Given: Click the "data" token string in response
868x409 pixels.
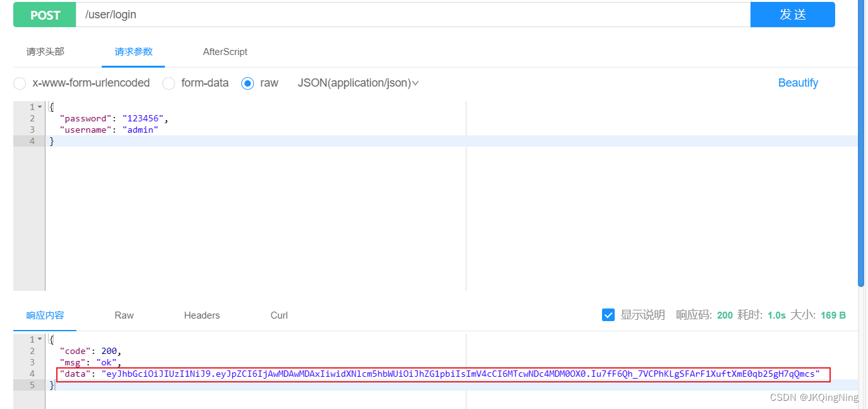Looking at the screenshot, I should [461, 374].
